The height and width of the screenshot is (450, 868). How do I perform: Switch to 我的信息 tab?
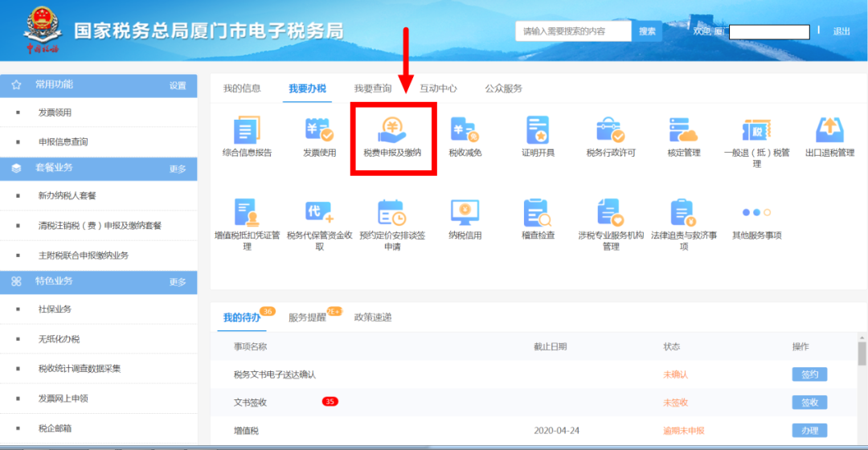click(242, 88)
